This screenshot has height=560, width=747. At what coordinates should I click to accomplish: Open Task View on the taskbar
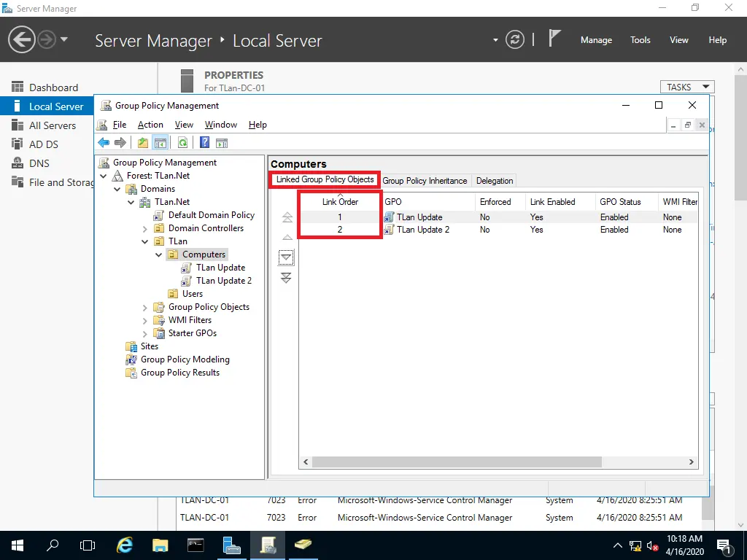pos(88,545)
